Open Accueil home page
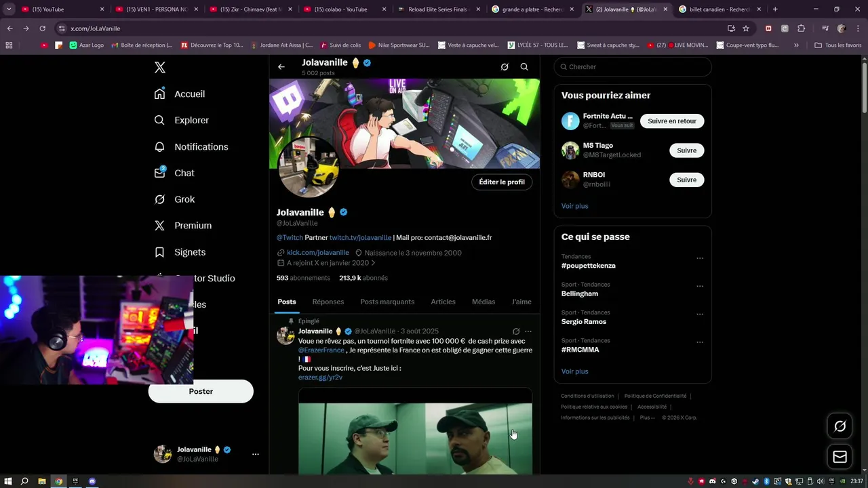The height and width of the screenshot is (488, 868). click(x=180, y=94)
